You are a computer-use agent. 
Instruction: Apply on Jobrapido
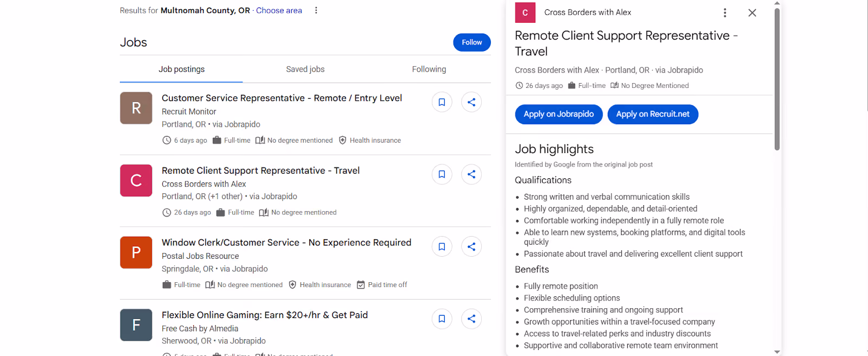(559, 114)
